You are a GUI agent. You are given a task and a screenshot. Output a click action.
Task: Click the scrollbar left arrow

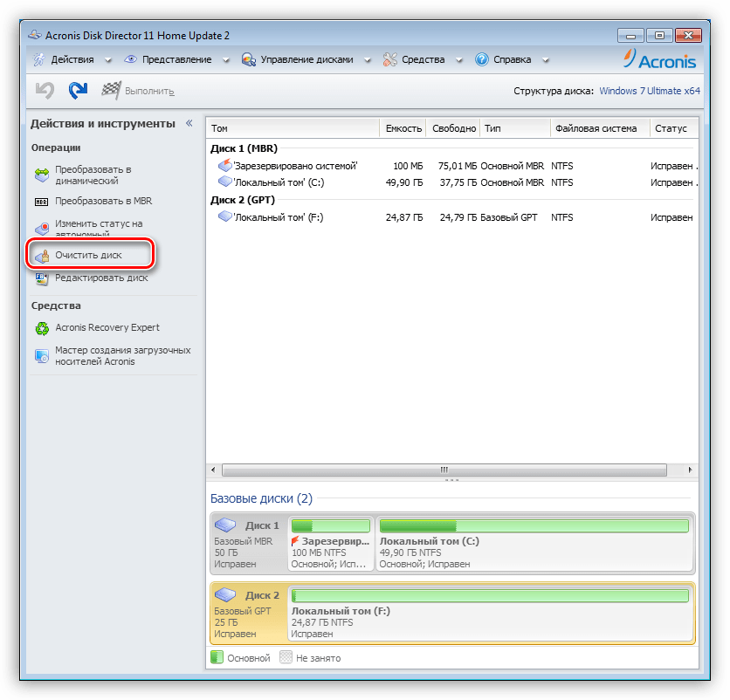pyautogui.click(x=213, y=470)
